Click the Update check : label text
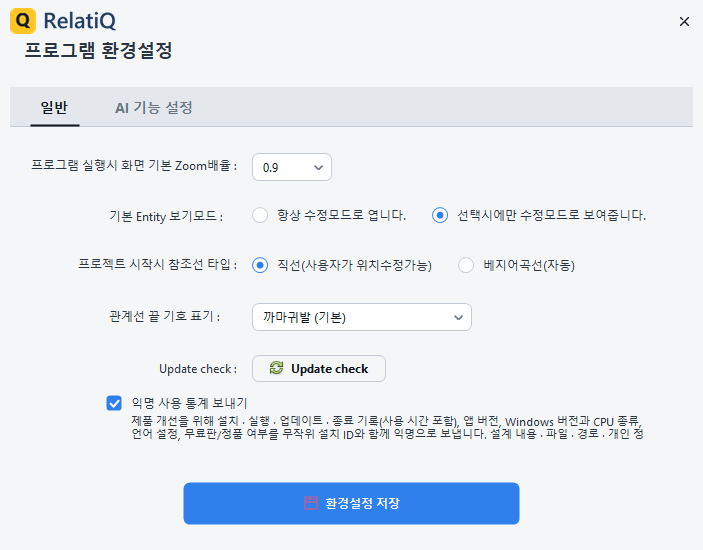 click(x=198, y=369)
